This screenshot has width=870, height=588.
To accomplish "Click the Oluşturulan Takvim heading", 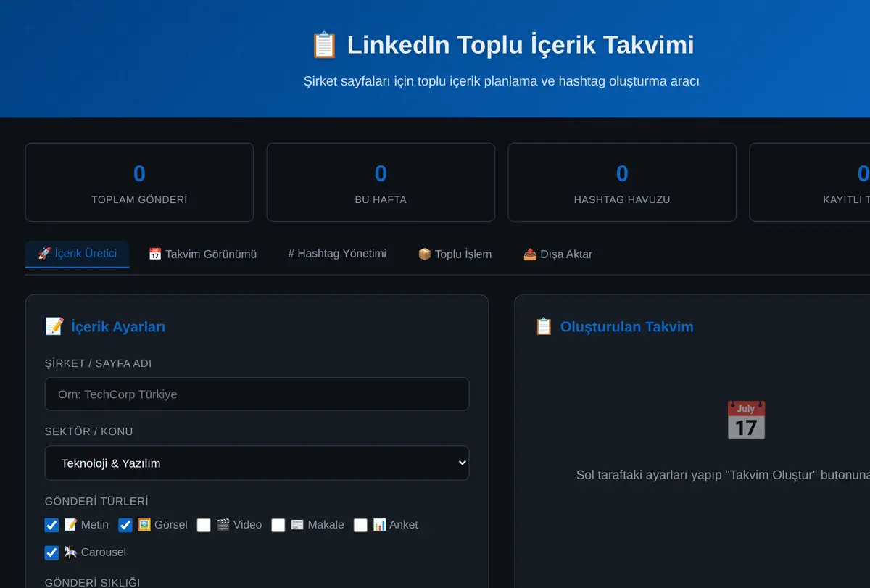I will tap(627, 327).
